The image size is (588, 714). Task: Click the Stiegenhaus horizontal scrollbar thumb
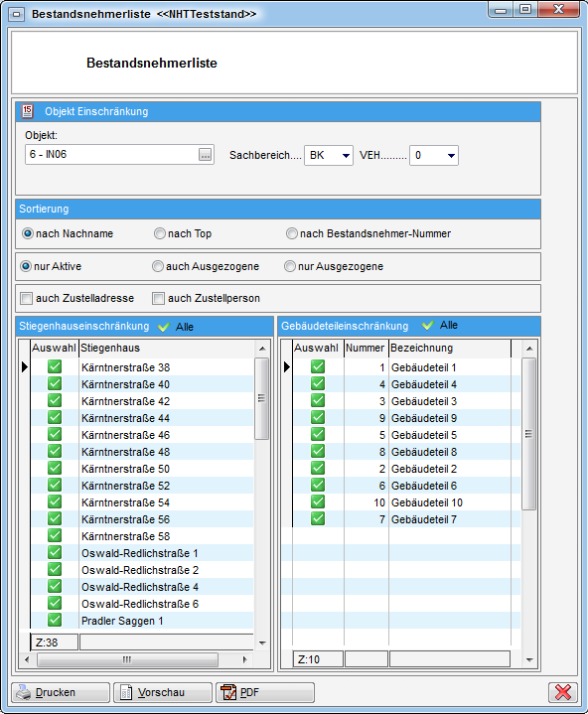[x=127, y=659]
